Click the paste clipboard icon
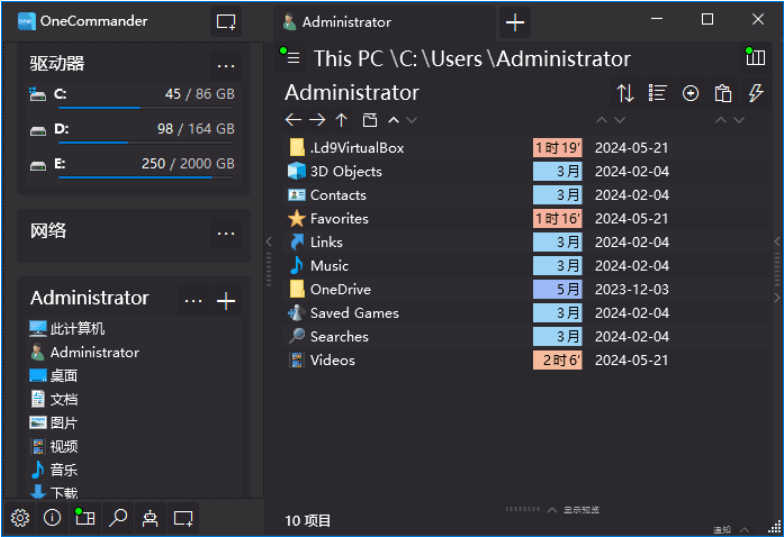 [723, 93]
